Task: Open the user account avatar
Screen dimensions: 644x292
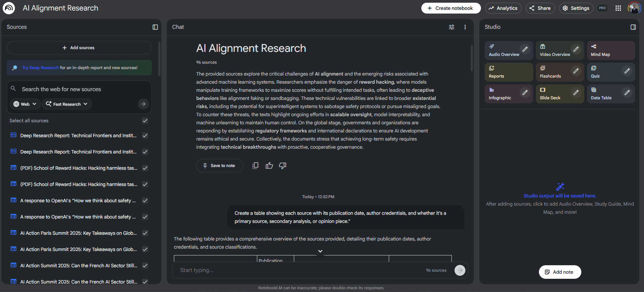Action: (634, 8)
